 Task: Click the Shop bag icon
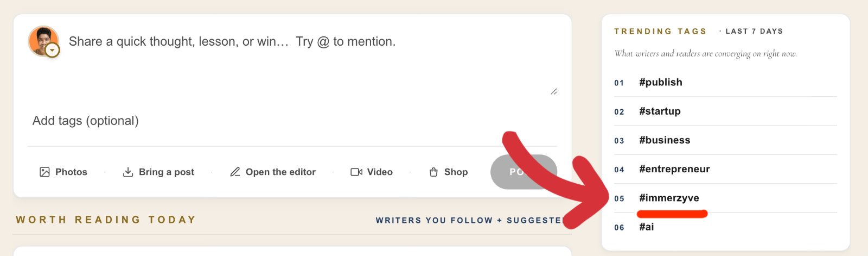(433, 172)
